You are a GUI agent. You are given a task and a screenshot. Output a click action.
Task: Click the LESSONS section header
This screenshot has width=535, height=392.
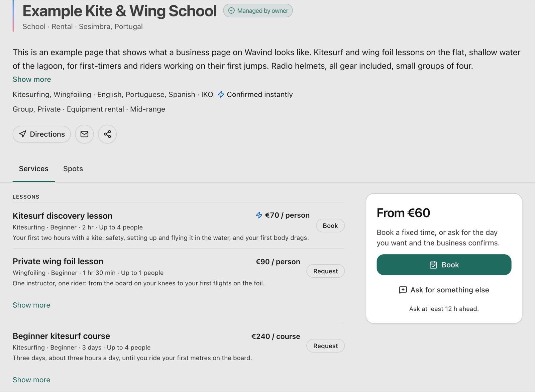click(x=26, y=197)
